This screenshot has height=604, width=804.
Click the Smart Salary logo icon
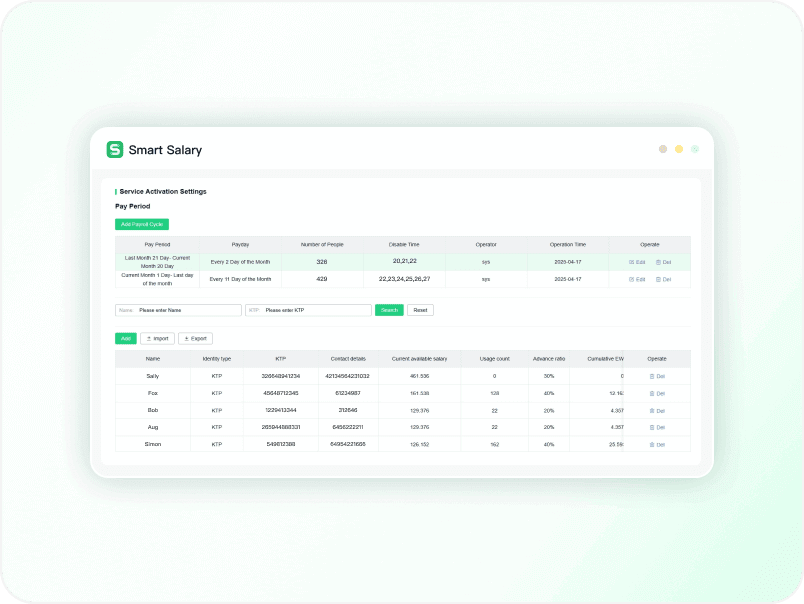115,150
